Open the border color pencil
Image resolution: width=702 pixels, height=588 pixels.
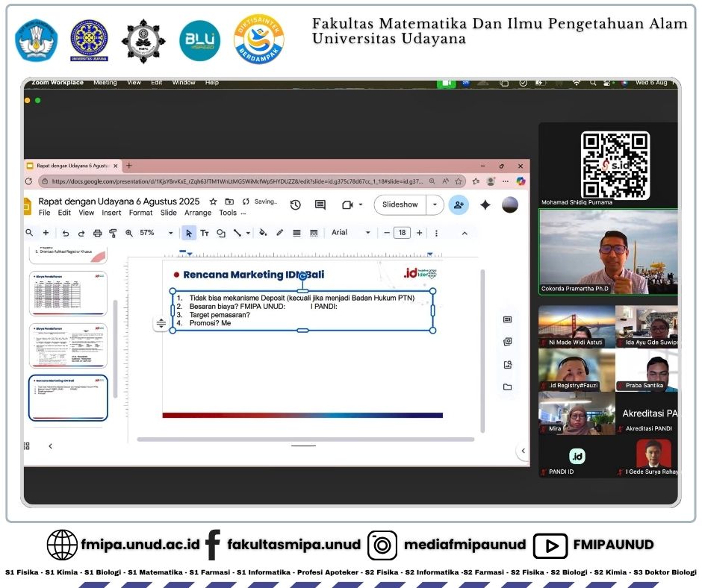click(x=280, y=233)
